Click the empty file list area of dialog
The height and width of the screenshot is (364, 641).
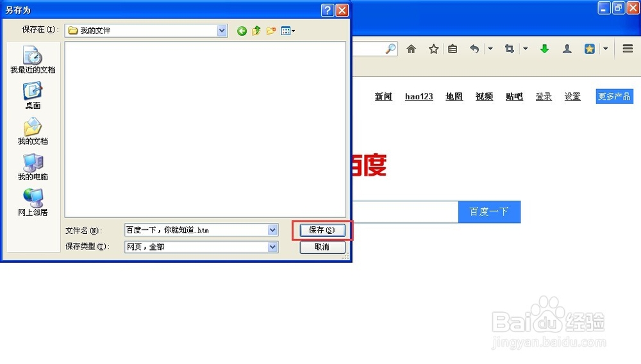(205, 129)
